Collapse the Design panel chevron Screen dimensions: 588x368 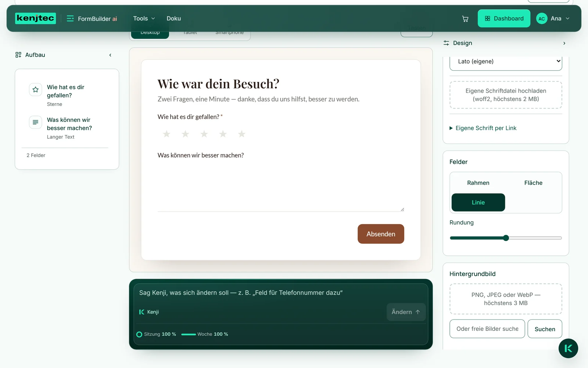click(x=564, y=43)
